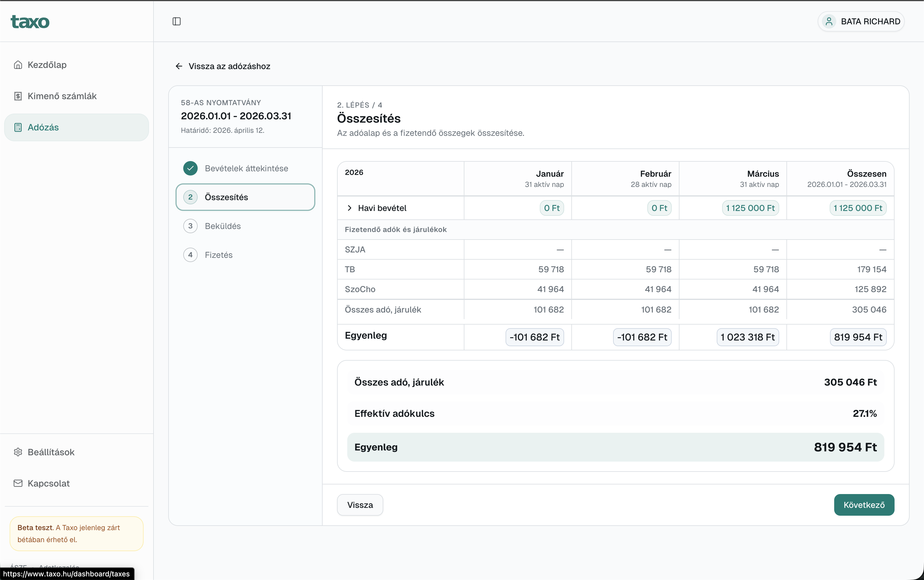Viewport: 924px width, 580px height.
Task: Click the back arrow beside Vissza az adózáshoz
Action: point(179,66)
